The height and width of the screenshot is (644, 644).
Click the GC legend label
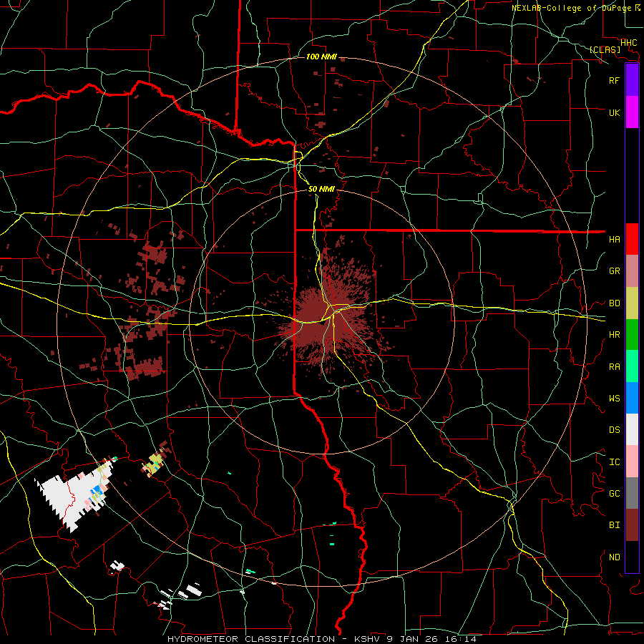(614, 493)
